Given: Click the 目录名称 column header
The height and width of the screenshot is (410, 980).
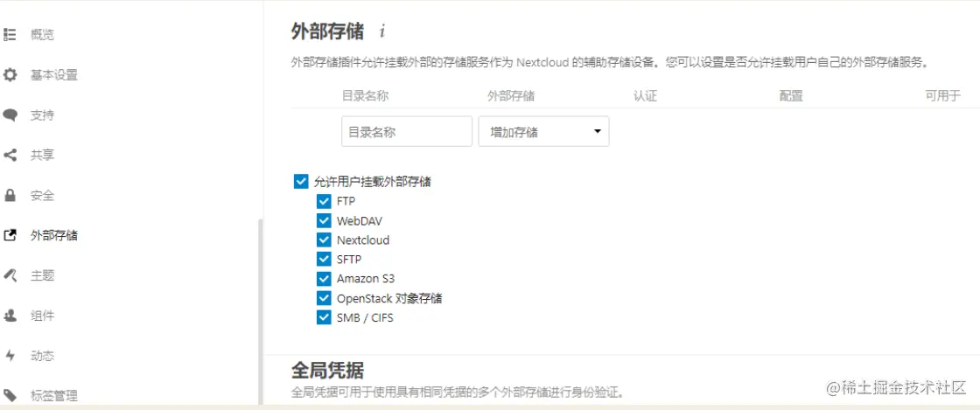Looking at the screenshot, I should coord(366,96).
